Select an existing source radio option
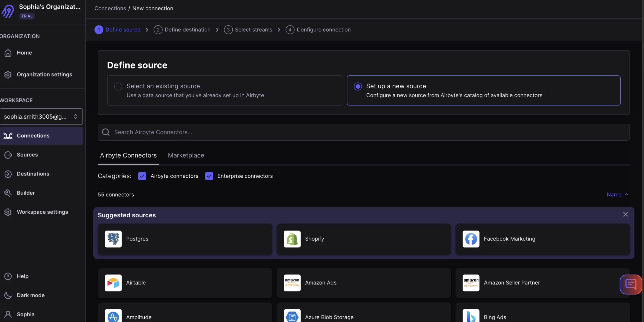Image resolution: width=644 pixels, height=322 pixels. coord(118,86)
